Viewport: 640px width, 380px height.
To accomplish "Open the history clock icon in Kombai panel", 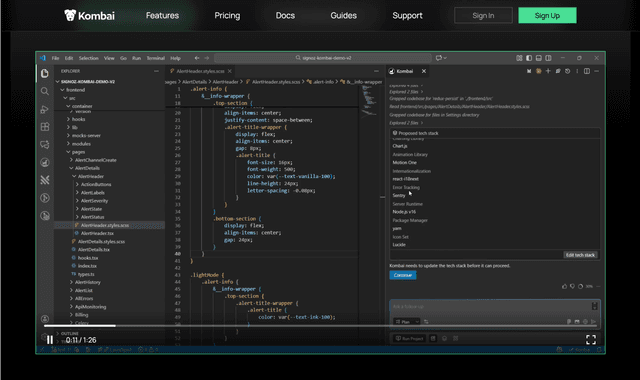I will point(567,71).
